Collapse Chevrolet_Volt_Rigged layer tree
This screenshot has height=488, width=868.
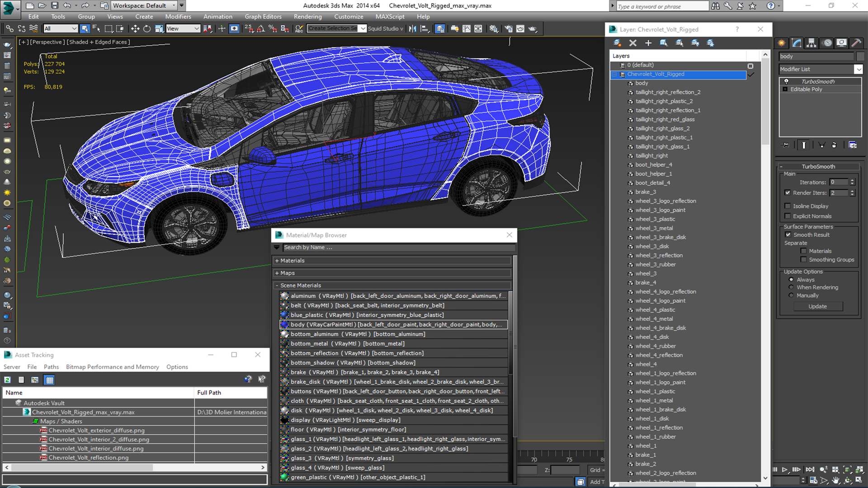coord(614,74)
